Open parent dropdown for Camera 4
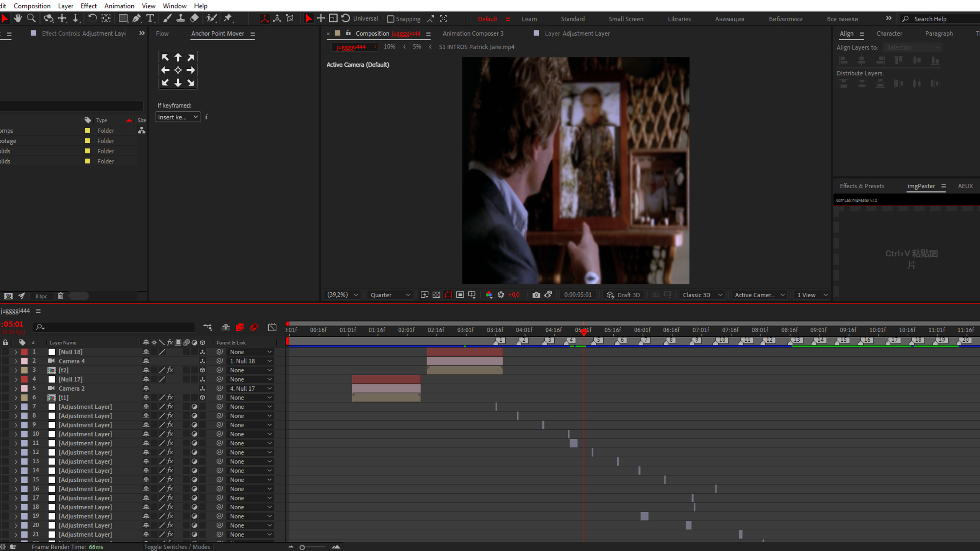 [250, 361]
